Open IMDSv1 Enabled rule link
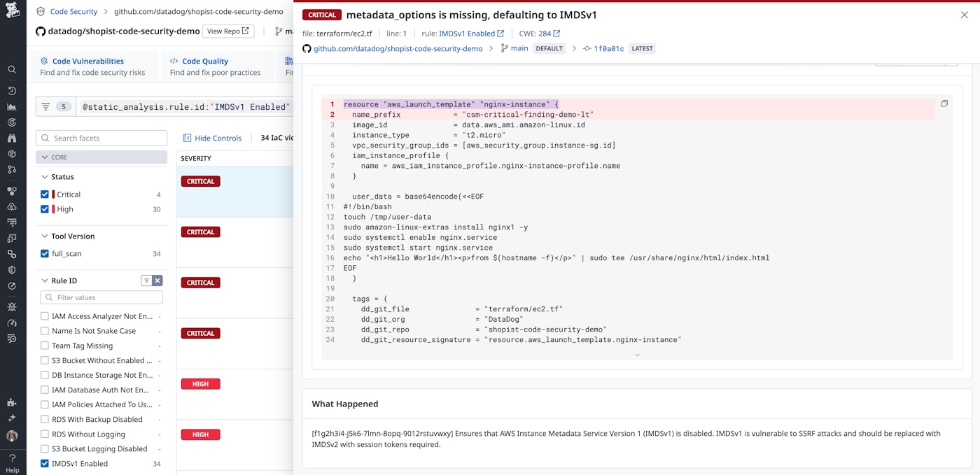980x475 pixels. click(471, 34)
